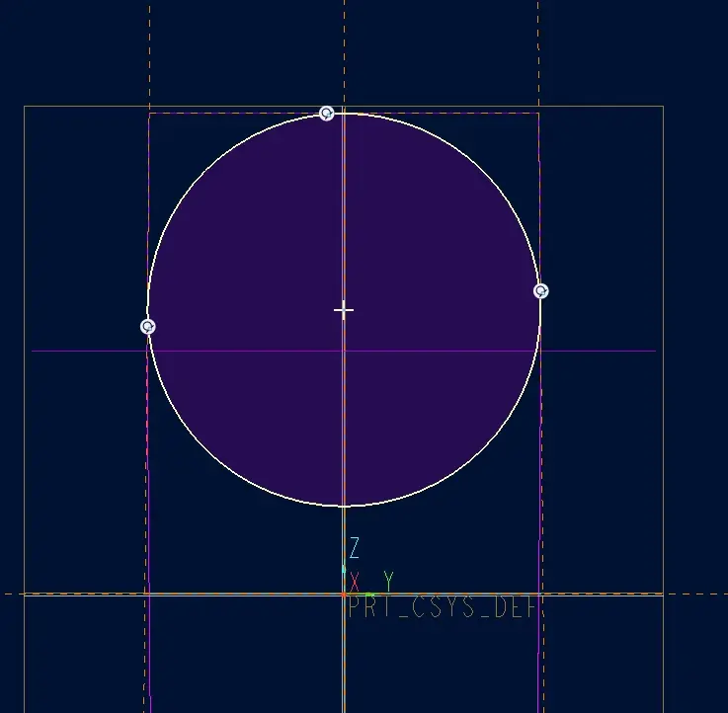Select the PRT_CSYS_DEF coordinate system label
Screen dimensions: 728x713
442,607
